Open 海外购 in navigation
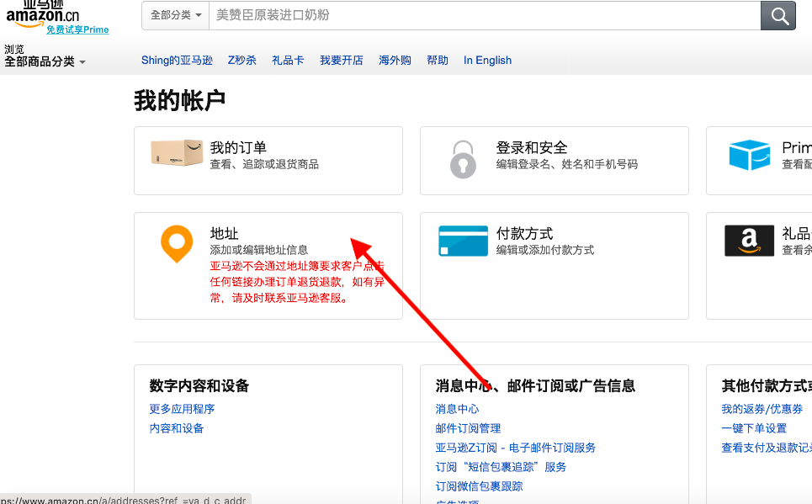The width and height of the screenshot is (812, 504). pos(395,61)
